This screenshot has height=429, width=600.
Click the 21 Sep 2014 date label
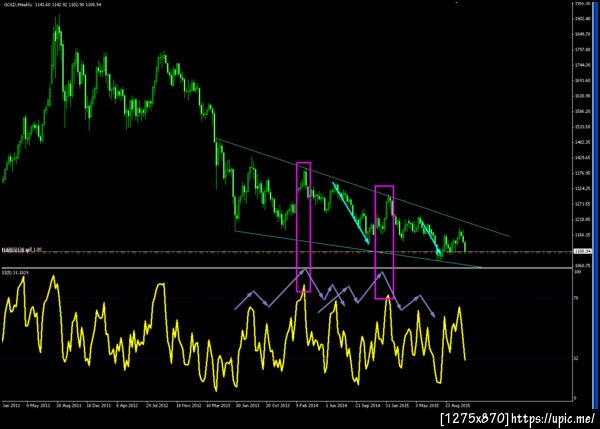(x=368, y=405)
